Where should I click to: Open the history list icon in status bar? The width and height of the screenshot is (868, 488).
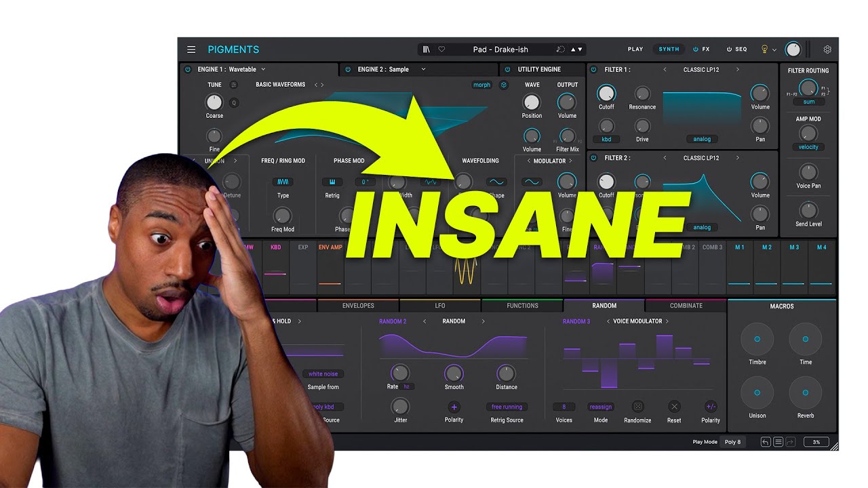(778, 442)
